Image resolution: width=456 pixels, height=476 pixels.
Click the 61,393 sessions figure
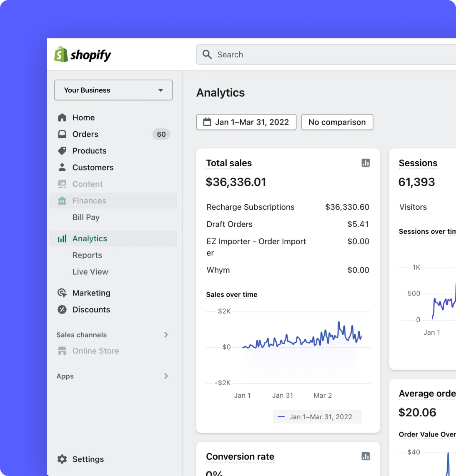tap(416, 182)
